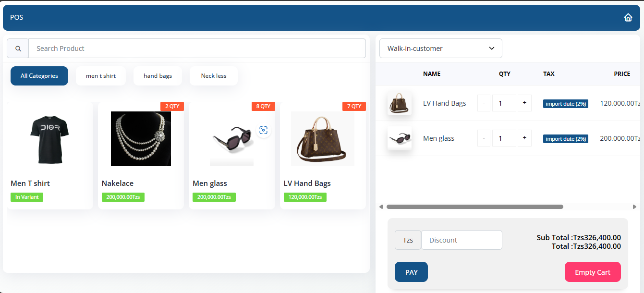This screenshot has height=293, width=644.
Task: Click the Nakelace 200,000.00Tzs price tag
Action: 123,197
